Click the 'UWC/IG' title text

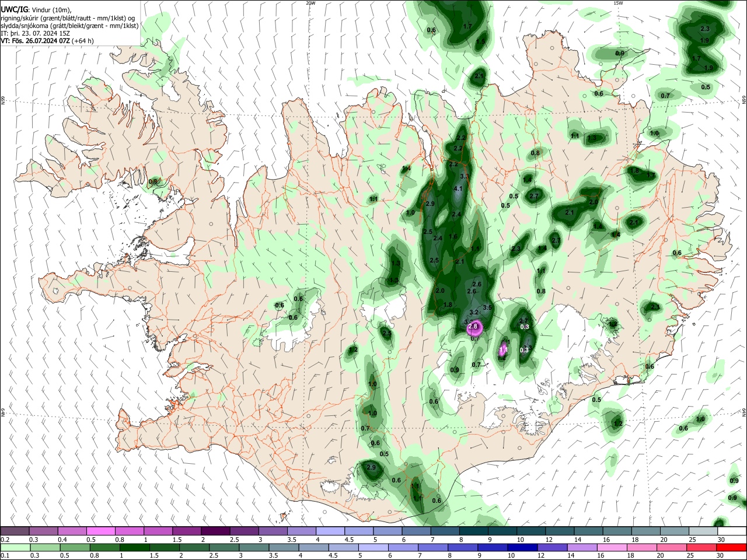pyautogui.click(x=13, y=9)
